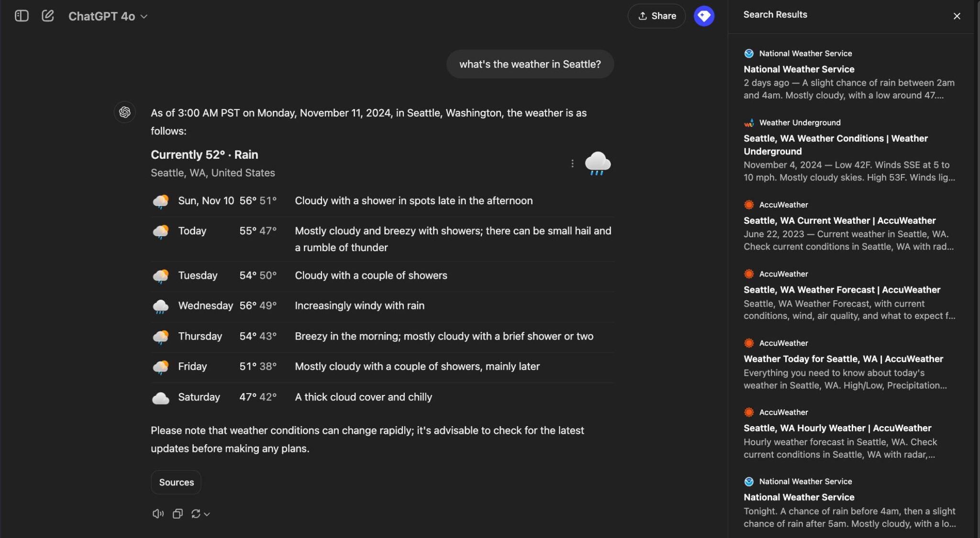This screenshot has height=538, width=980.
Task: Share the conversation
Action: click(x=657, y=16)
